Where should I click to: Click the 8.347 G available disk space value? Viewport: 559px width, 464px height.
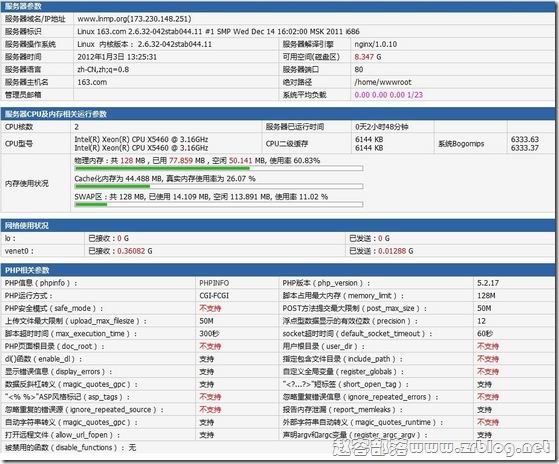coord(368,57)
